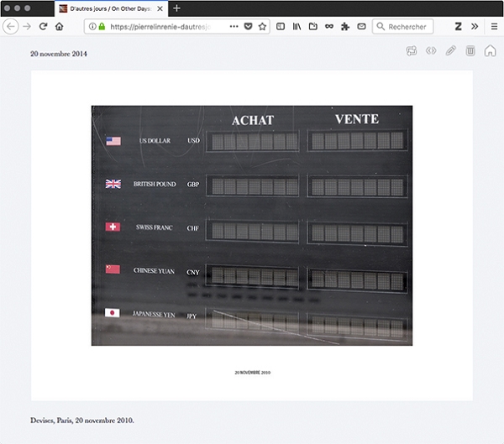The image size is (504, 444).
Task: Open the Firefox hamburger menu
Action: (494, 27)
